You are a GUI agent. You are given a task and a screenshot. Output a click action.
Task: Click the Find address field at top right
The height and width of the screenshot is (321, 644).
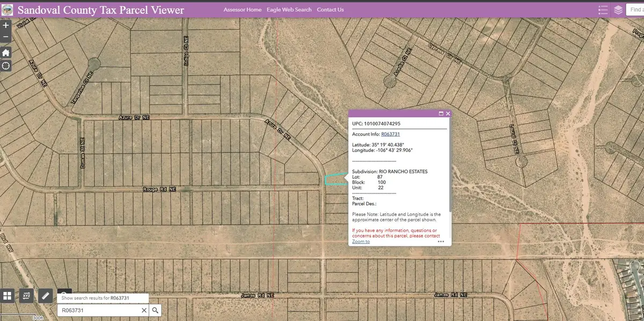click(x=635, y=10)
